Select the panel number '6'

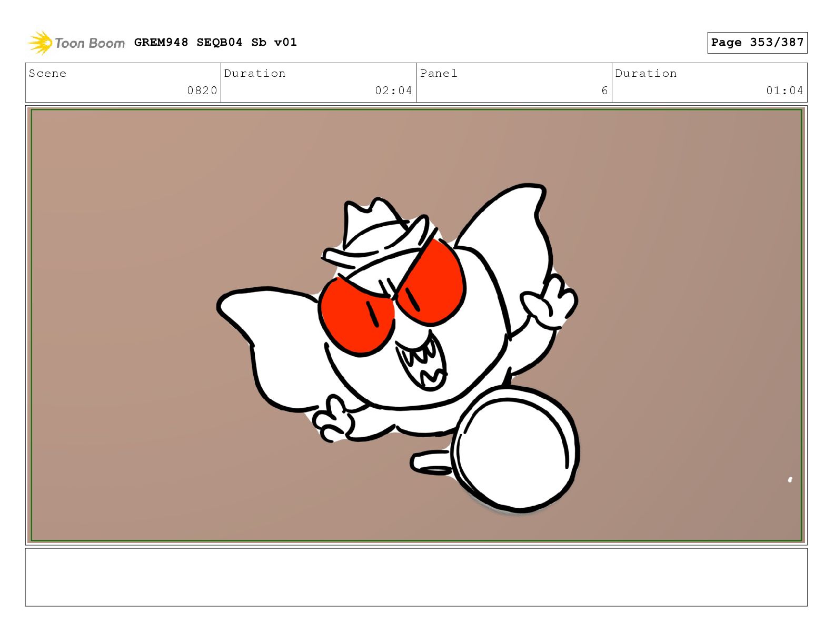[x=604, y=90]
